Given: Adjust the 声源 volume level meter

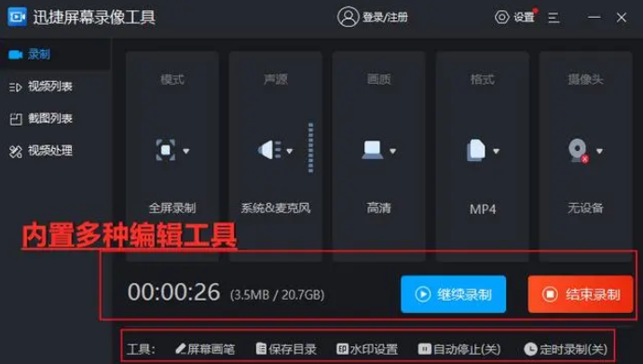Looking at the screenshot, I should pyautogui.click(x=311, y=147).
